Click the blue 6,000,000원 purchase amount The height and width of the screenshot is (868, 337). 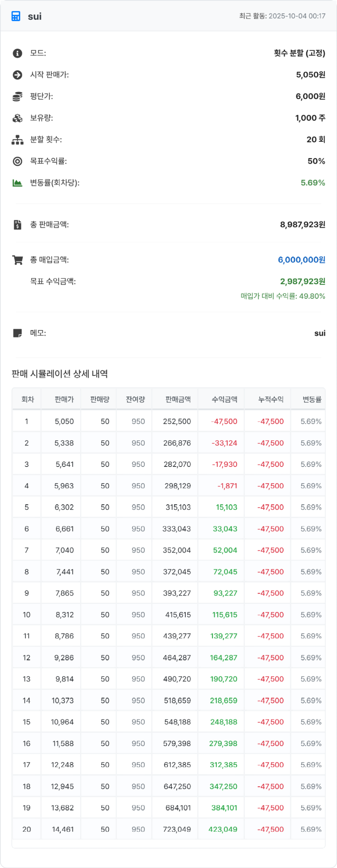click(x=301, y=260)
